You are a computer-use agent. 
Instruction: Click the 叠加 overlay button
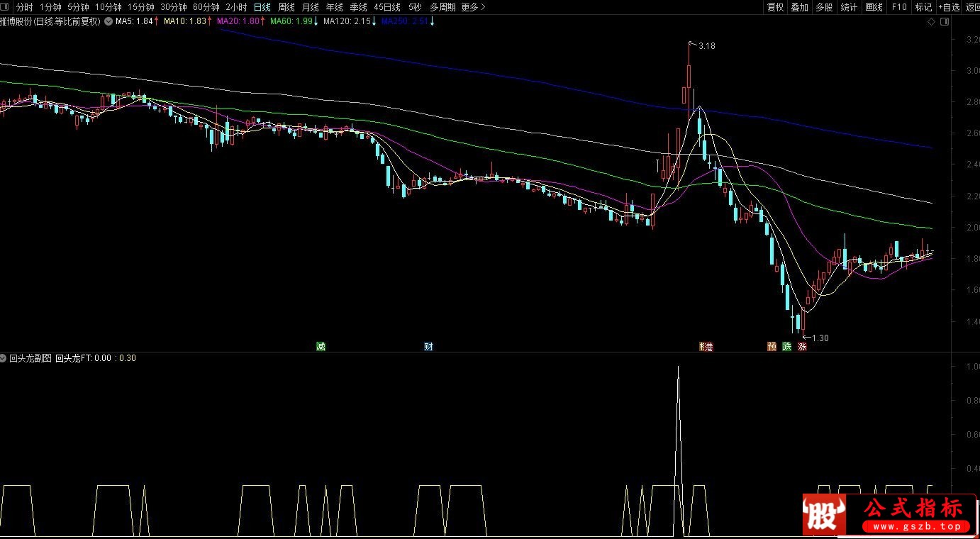click(800, 7)
